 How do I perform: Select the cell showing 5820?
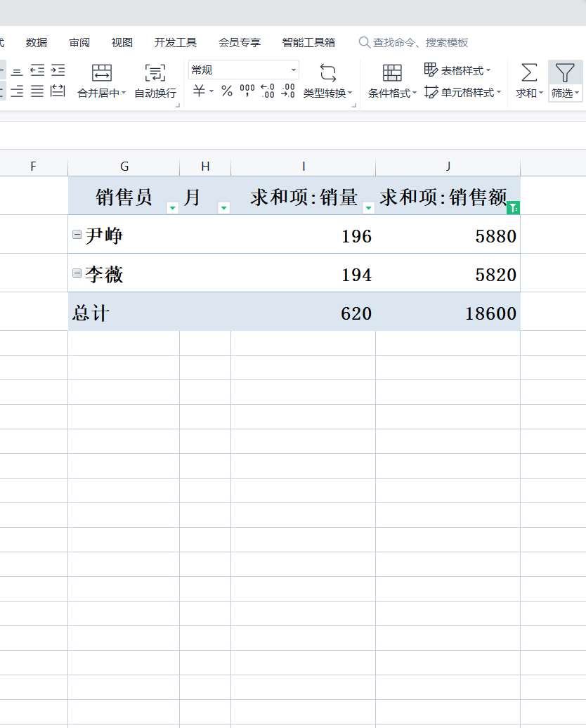click(448, 273)
